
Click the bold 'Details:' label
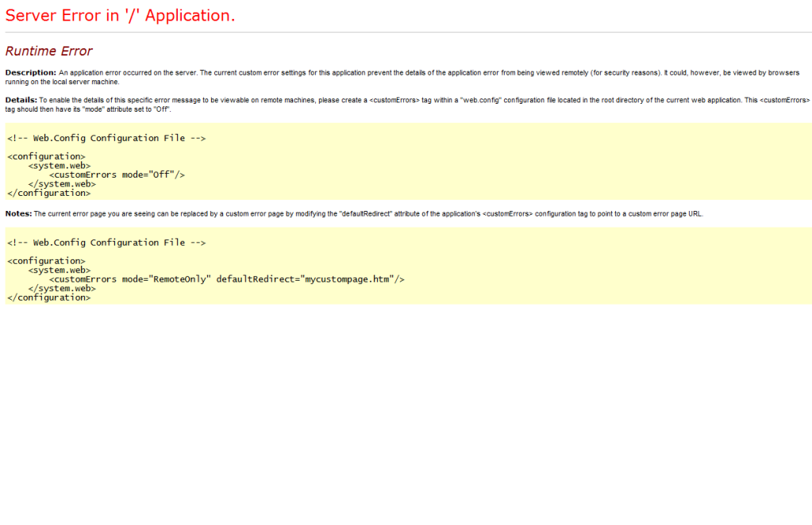21,100
